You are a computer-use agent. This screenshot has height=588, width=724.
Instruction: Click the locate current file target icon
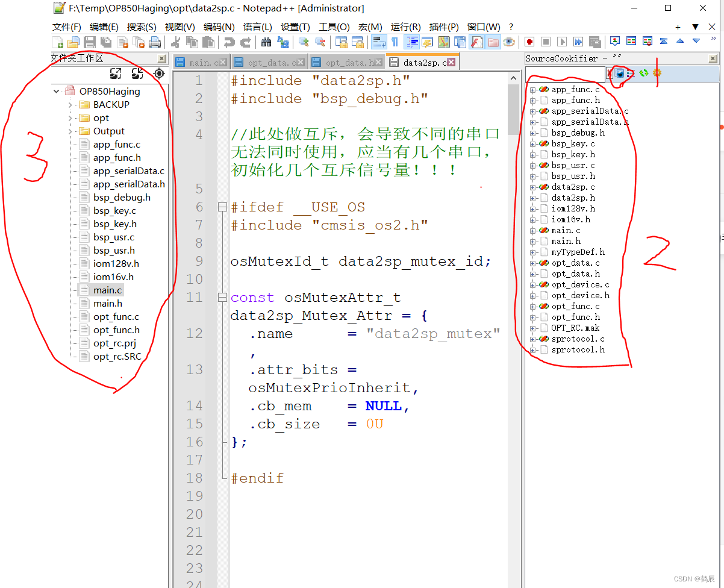159,73
